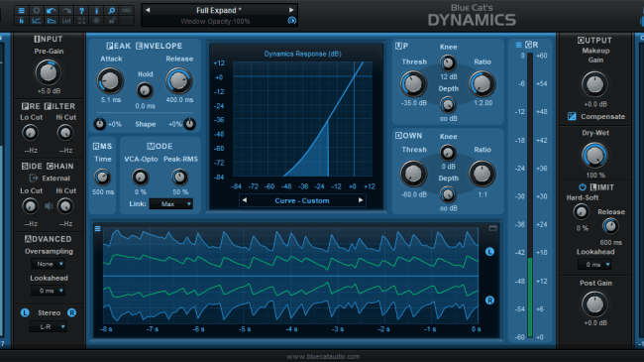This screenshot has height=362, width=644.
Task: Click the Output section header
Action: tap(594, 41)
